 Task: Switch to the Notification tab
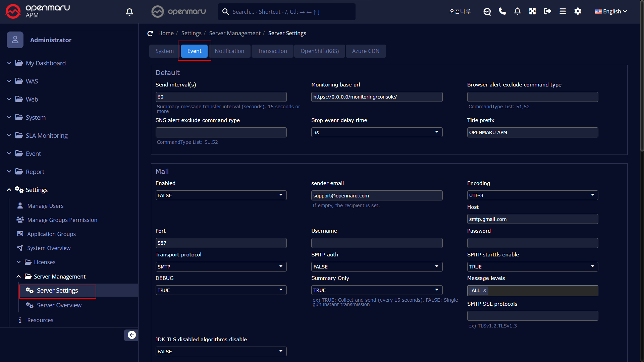[x=229, y=51]
